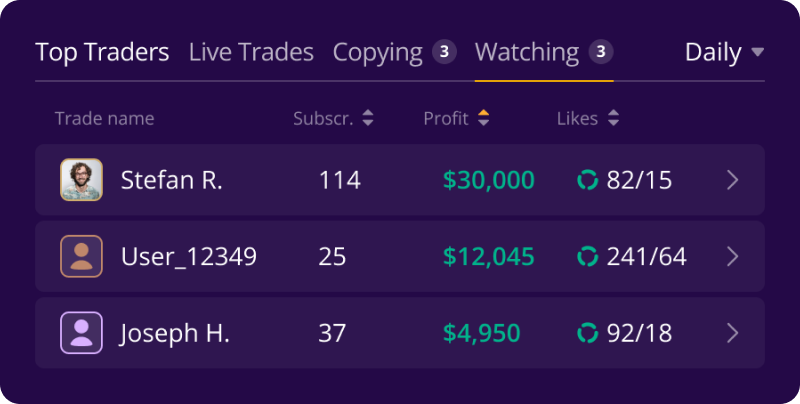The width and height of the screenshot is (800, 404).
Task: Click Stefan R.'s profile photo avatar
Action: coord(82,180)
